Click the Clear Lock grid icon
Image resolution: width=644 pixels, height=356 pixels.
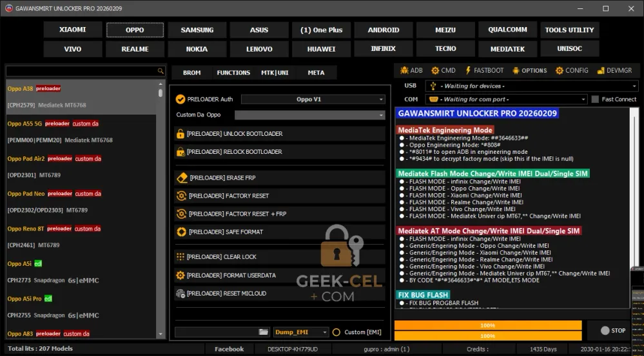click(x=181, y=257)
